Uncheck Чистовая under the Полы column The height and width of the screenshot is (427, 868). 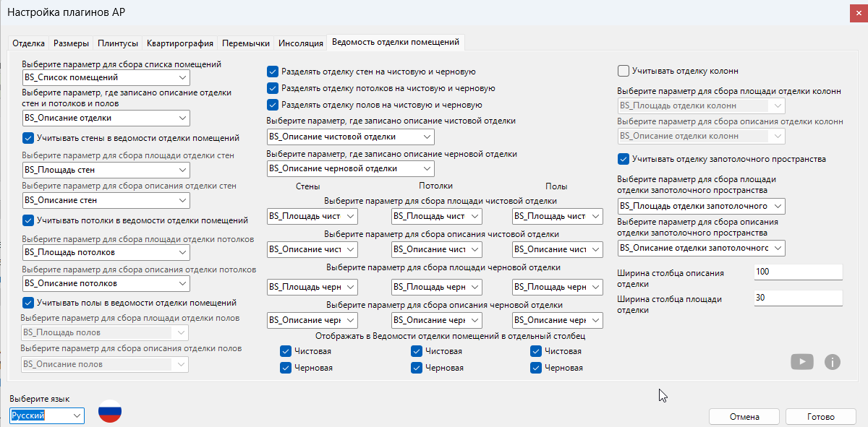(x=536, y=351)
